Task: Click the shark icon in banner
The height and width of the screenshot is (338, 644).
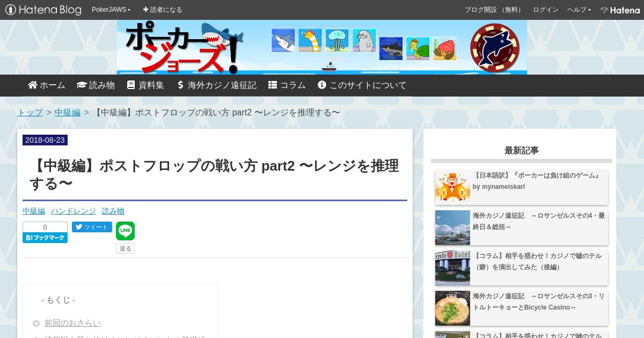Action: pyautogui.click(x=283, y=40)
